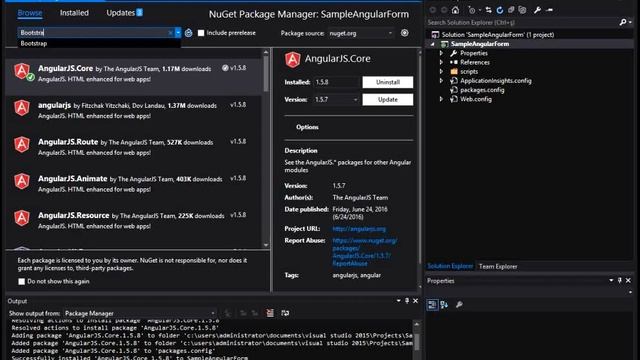Switch to the Solution Explorer tab
Screen dimensions: 640x360
click(x=450, y=266)
